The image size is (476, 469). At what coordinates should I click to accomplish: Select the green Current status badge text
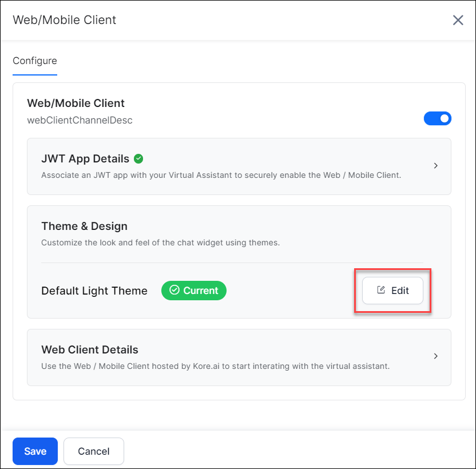pyautogui.click(x=200, y=291)
